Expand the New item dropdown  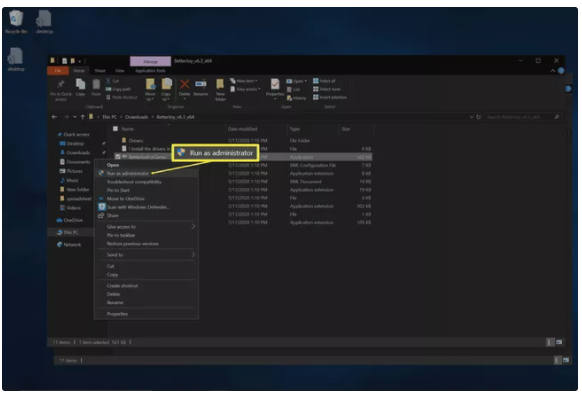pyautogui.click(x=244, y=81)
